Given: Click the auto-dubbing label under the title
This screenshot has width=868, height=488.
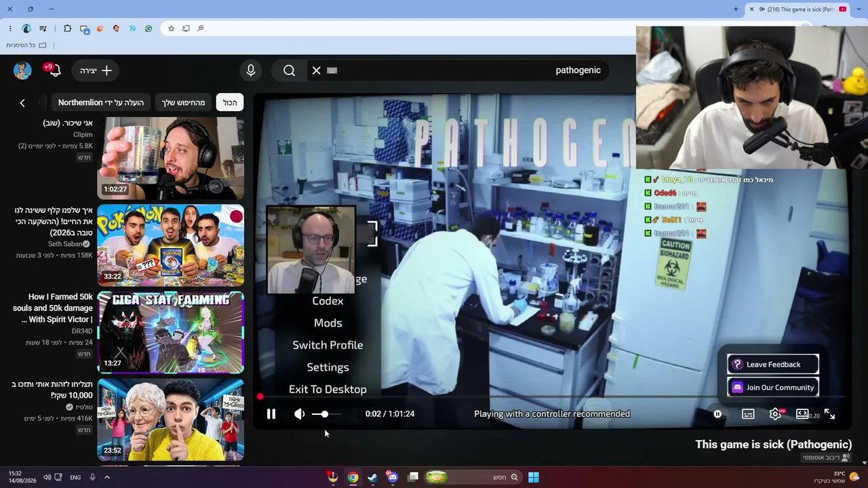Looking at the screenshot, I should coord(826,458).
